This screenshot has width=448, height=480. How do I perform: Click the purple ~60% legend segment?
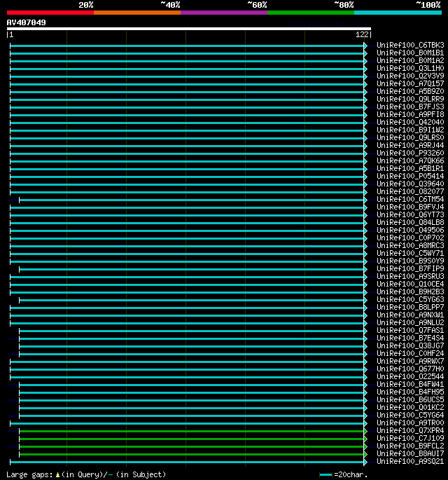pyautogui.click(x=224, y=13)
